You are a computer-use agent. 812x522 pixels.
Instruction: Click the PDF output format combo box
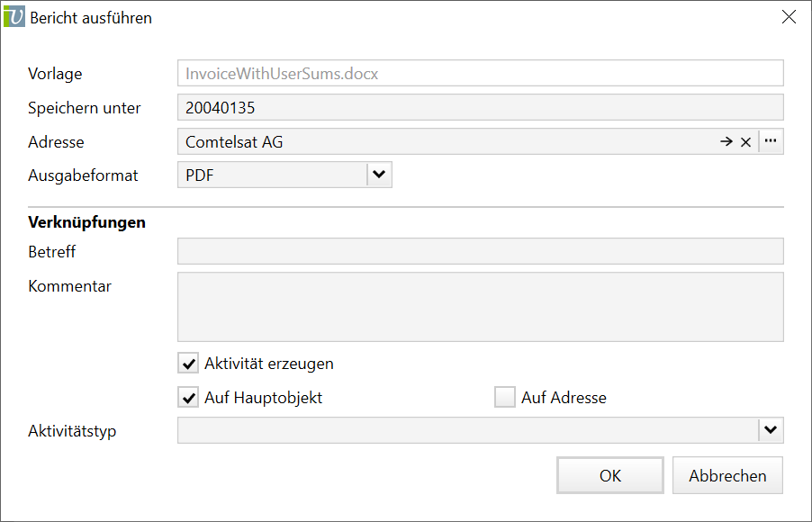[272, 175]
